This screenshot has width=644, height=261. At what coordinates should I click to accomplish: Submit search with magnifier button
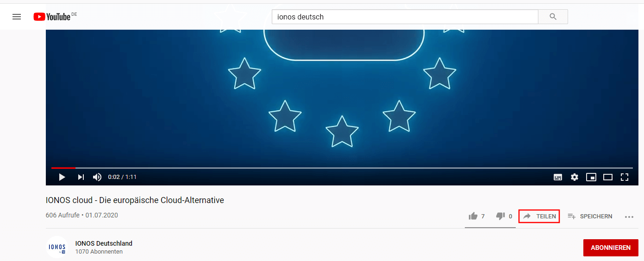pos(553,17)
